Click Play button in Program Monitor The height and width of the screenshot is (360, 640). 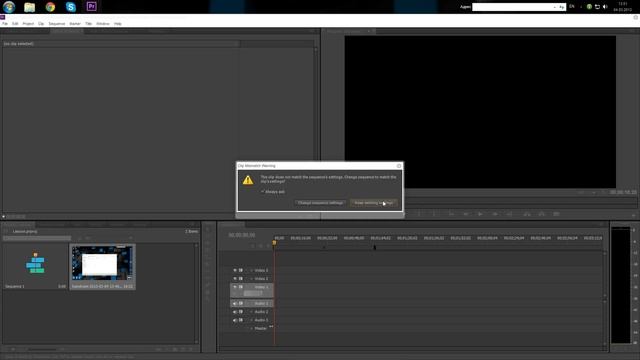coord(480,214)
